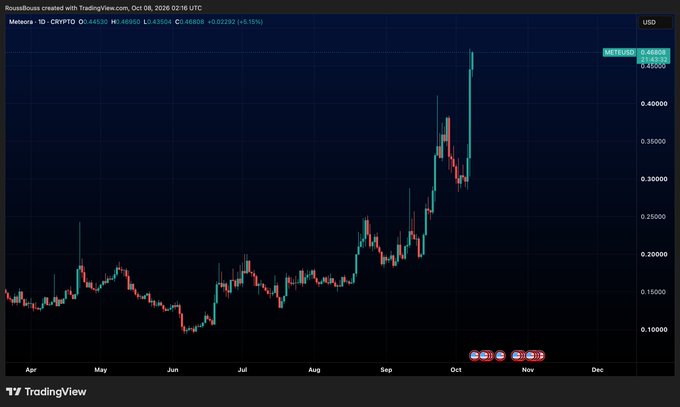Open the USD currency selector
The width and height of the screenshot is (680, 407).
click(x=654, y=22)
